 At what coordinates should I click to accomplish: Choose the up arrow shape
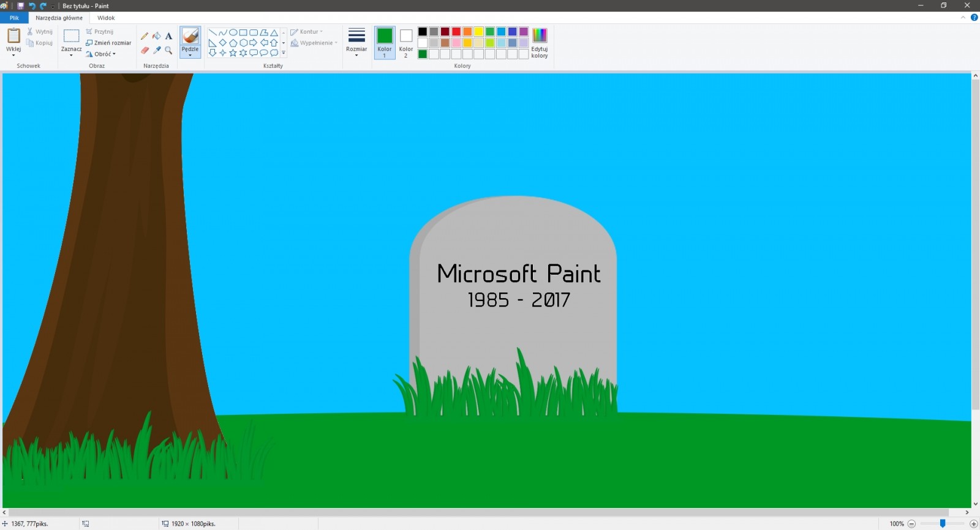coord(274,43)
